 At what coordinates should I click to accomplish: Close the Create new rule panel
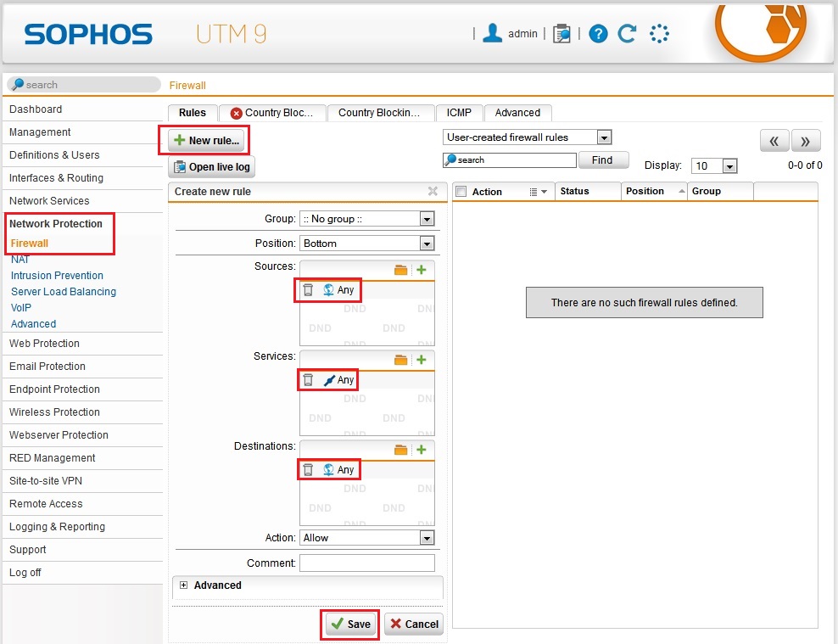(433, 191)
